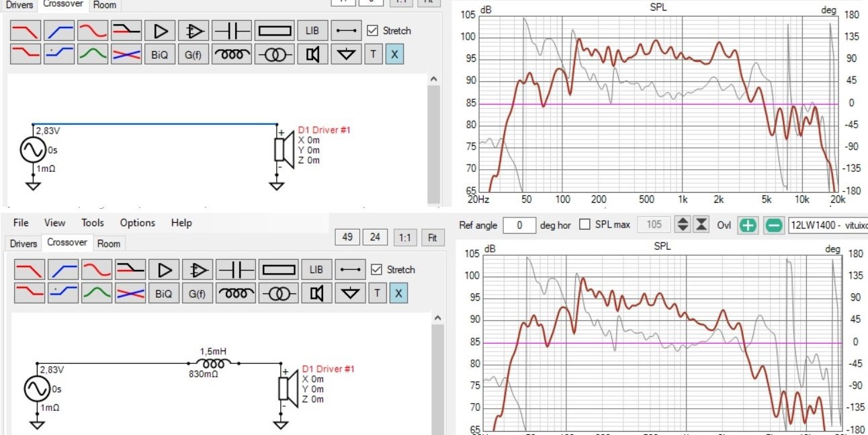Click the Fit button in the lower window

[432, 237]
